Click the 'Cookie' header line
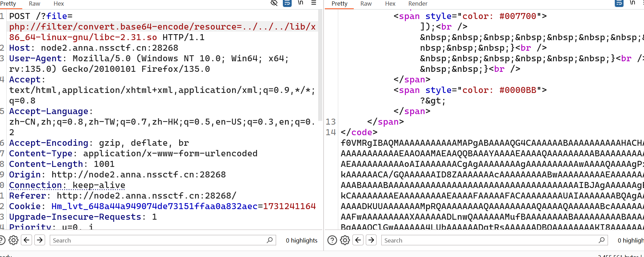Screen dimensions: 644x257 coord(163,206)
